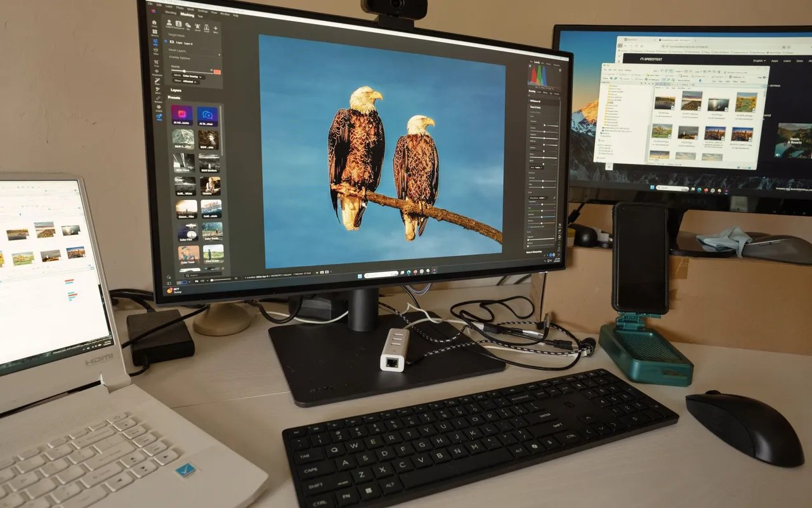Click the presets Search field
This screenshot has width=812, height=508.
click(x=204, y=274)
